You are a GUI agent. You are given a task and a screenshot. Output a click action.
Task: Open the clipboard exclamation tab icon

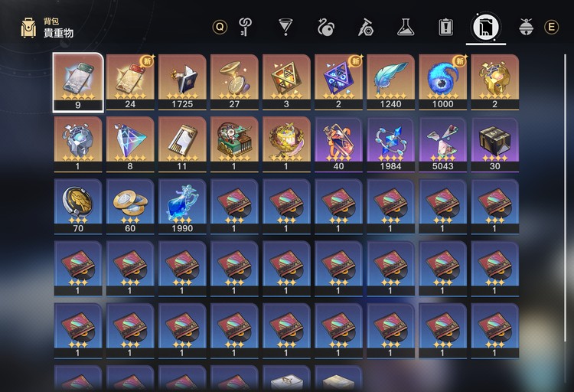coord(446,27)
